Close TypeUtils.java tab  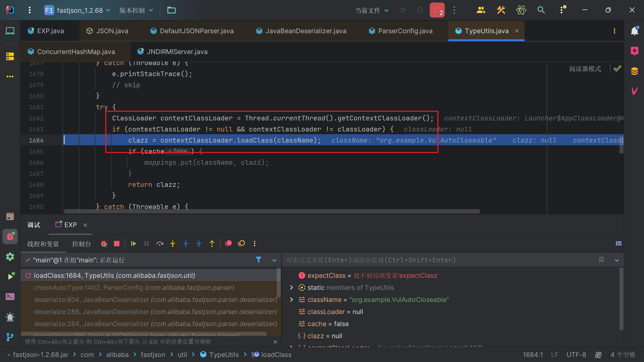tap(517, 31)
